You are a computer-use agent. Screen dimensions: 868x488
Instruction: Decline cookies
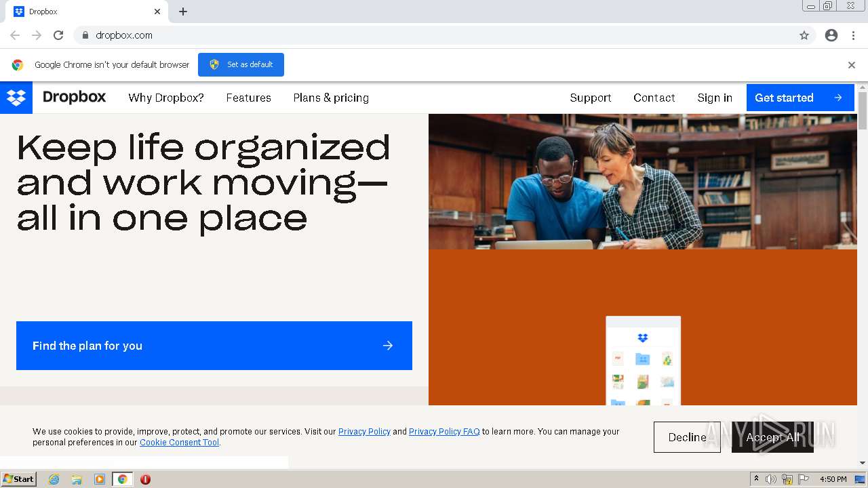[687, 437]
